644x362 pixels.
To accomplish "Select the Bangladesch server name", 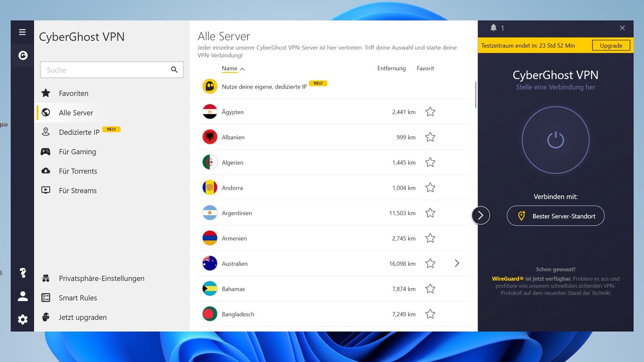I will 238,314.
